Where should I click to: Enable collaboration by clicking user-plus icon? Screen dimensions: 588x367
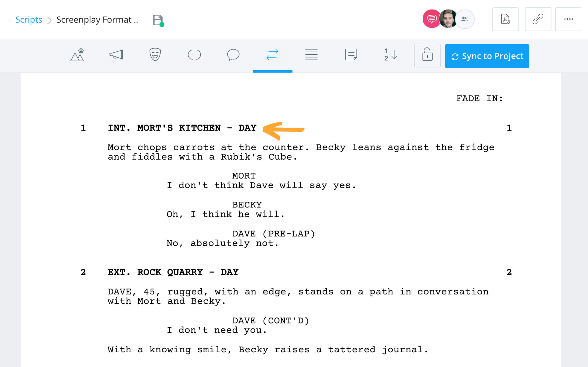[464, 19]
